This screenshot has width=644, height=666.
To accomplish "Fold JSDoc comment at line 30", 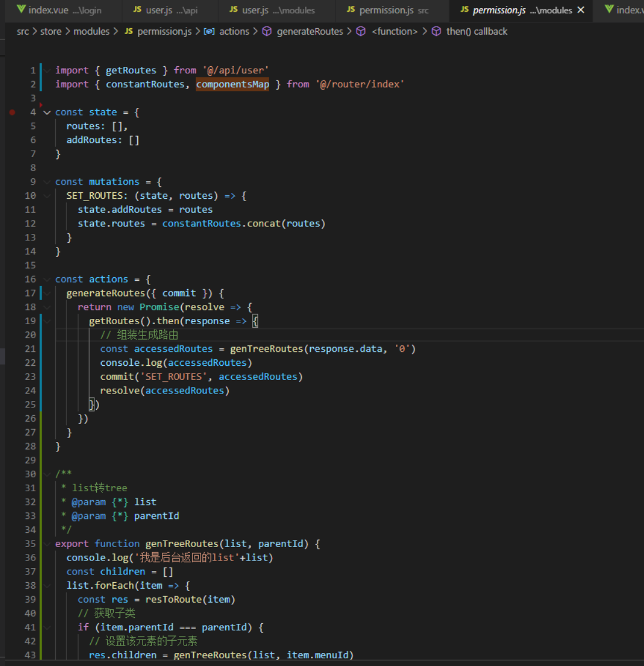I will click(47, 474).
